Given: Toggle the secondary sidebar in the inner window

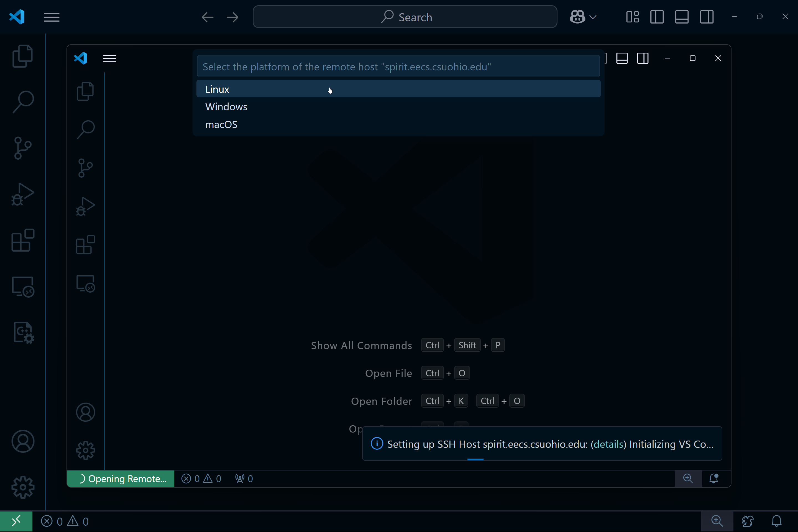Looking at the screenshot, I should tap(643, 58).
